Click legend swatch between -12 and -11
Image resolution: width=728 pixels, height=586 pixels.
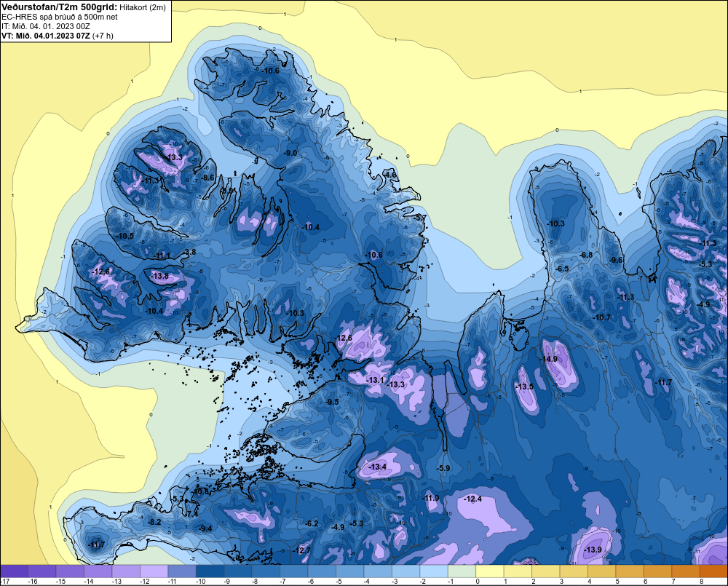[154, 571]
